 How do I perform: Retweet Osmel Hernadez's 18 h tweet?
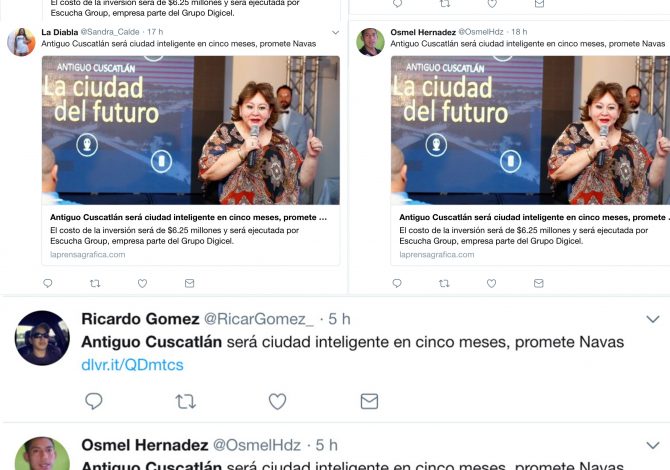tap(444, 283)
